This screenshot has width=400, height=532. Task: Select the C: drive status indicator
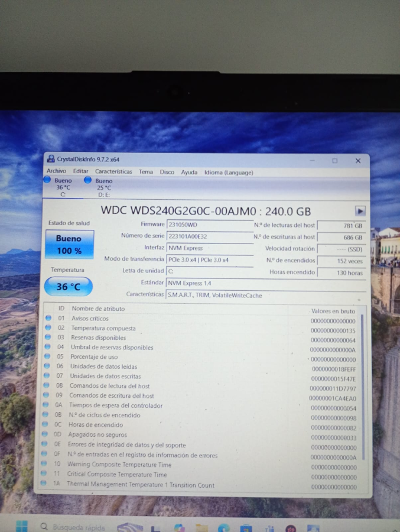[x=63, y=187]
